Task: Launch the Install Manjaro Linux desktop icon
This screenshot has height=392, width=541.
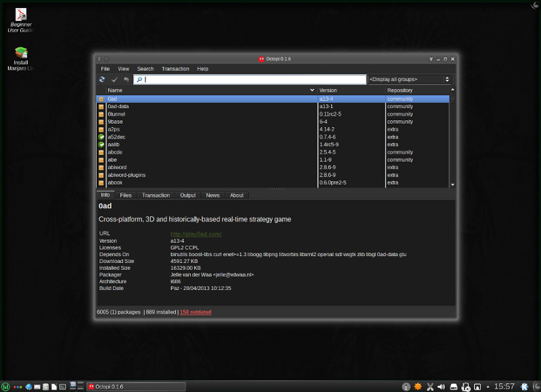Action: point(20,58)
